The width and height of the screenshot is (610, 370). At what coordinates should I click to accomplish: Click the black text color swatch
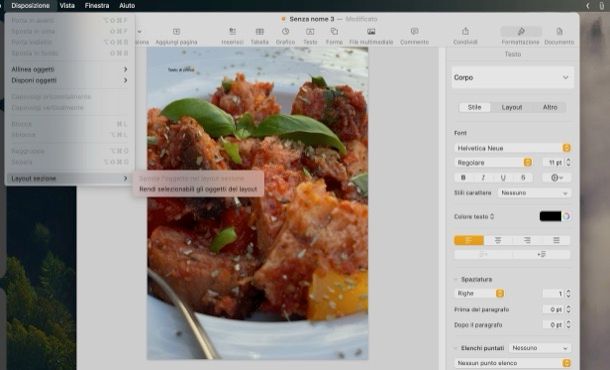(x=550, y=216)
